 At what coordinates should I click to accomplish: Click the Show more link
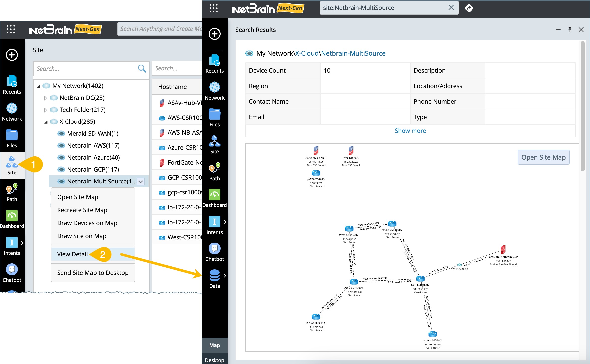tap(410, 131)
